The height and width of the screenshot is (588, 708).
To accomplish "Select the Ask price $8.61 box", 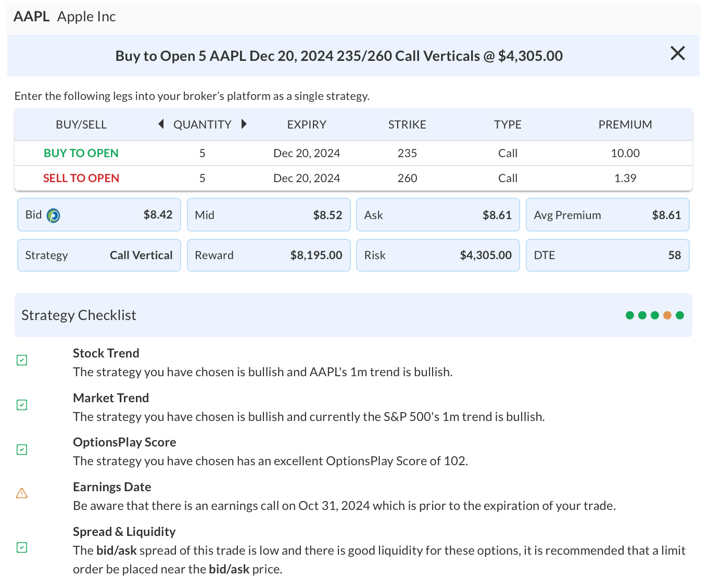I will coord(438,215).
